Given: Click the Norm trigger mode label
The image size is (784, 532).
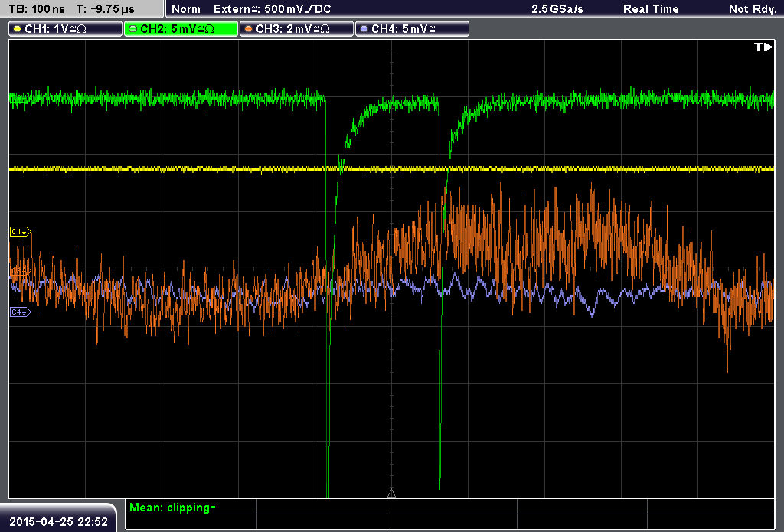Looking at the screenshot, I should click(x=186, y=9).
